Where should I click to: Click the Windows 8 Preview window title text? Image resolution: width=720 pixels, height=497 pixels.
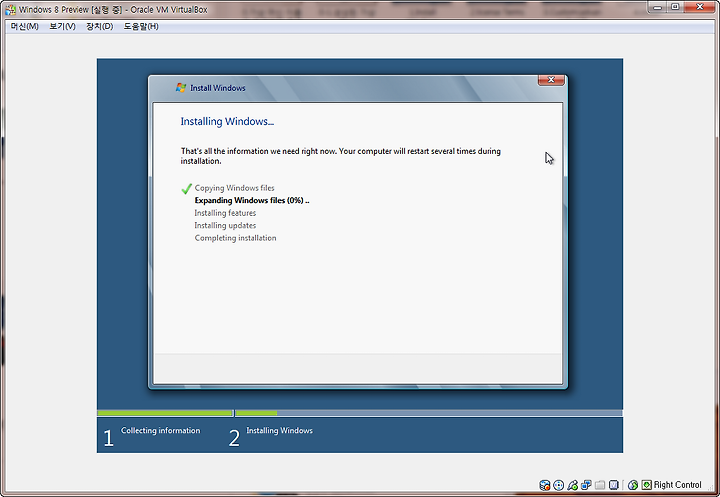[x=113, y=9]
